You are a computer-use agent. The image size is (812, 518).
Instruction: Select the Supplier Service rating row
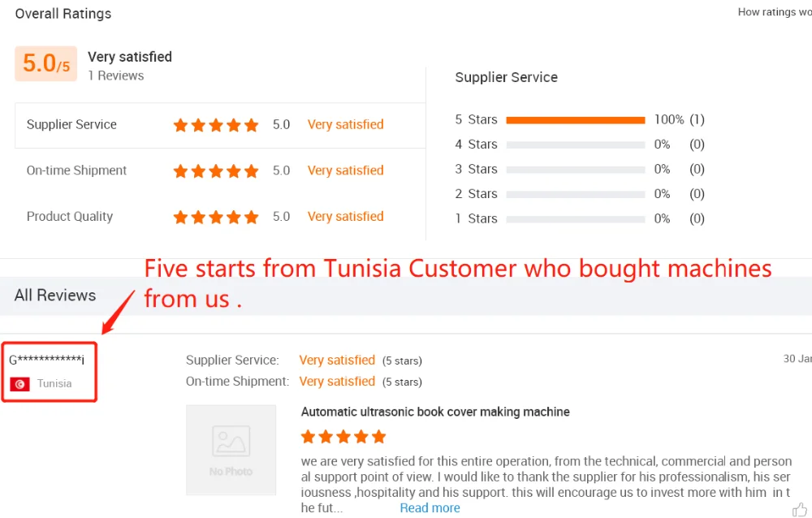click(x=219, y=125)
